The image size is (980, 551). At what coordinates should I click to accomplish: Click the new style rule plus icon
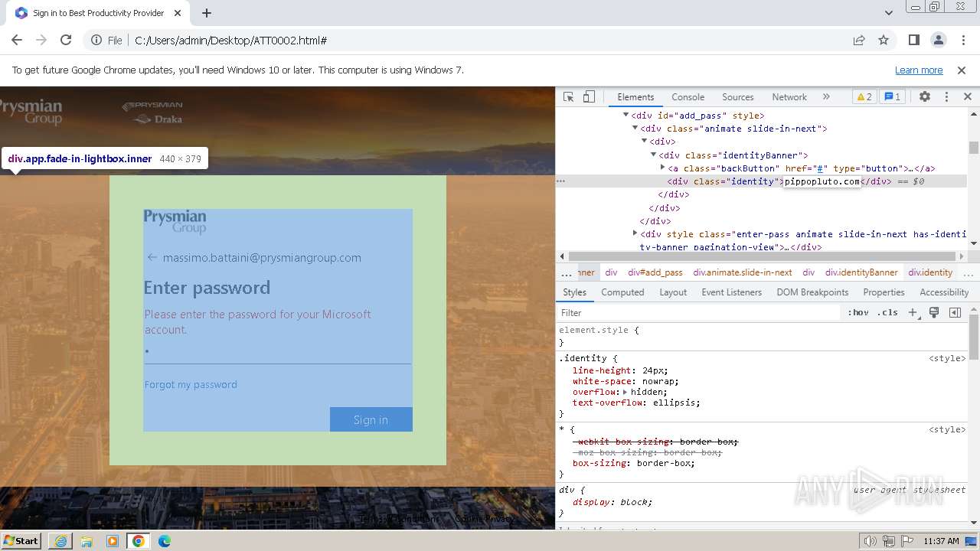tap(913, 312)
